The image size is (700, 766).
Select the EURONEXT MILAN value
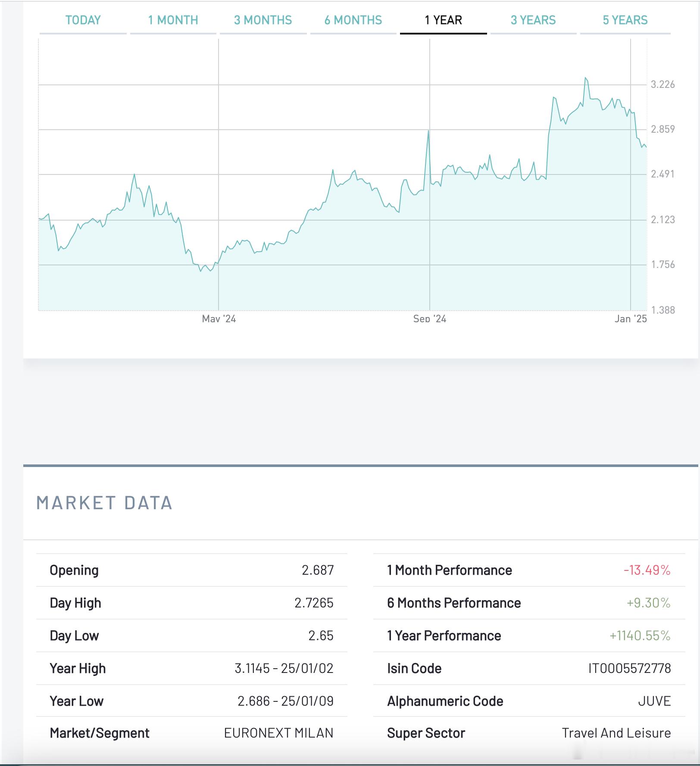click(x=279, y=733)
